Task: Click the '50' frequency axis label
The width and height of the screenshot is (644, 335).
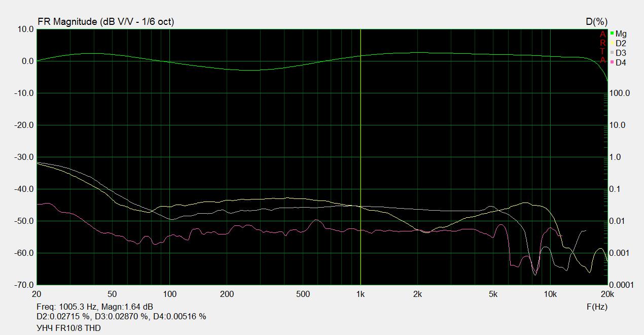Action: point(112,294)
